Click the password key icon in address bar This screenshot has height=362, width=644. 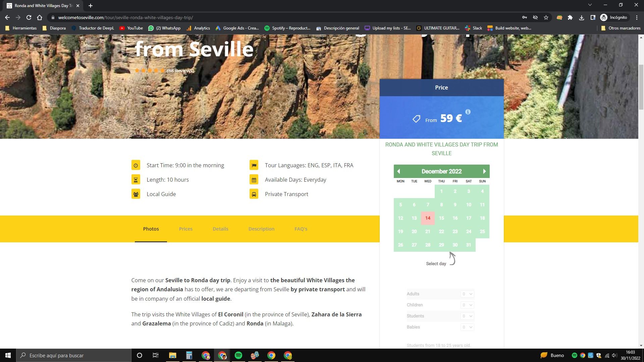[x=525, y=17]
